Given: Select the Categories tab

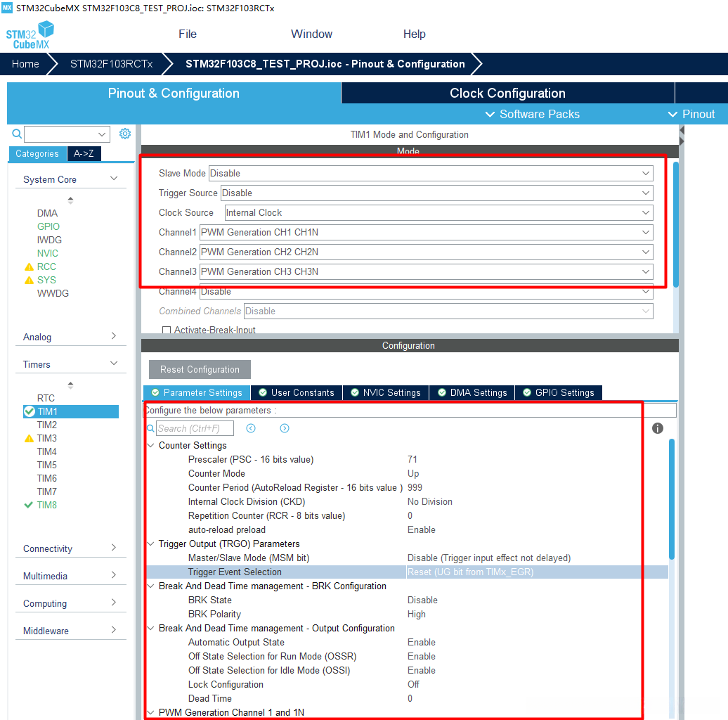Looking at the screenshot, I should [x=37, y=153].
